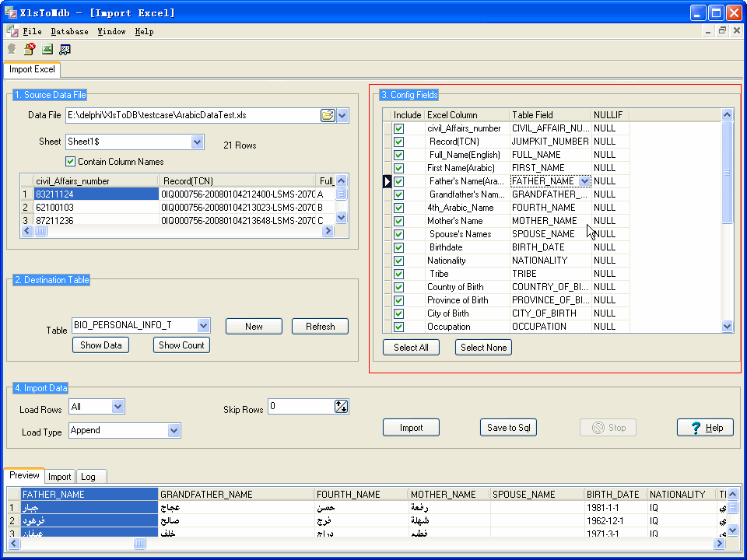Open the Window menu
The width and height of the screenshot is (747, 560).
pos(111,31)
